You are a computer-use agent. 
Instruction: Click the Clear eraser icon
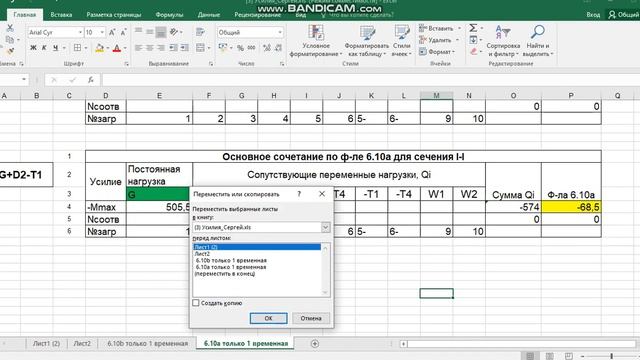tap(473, 51)
